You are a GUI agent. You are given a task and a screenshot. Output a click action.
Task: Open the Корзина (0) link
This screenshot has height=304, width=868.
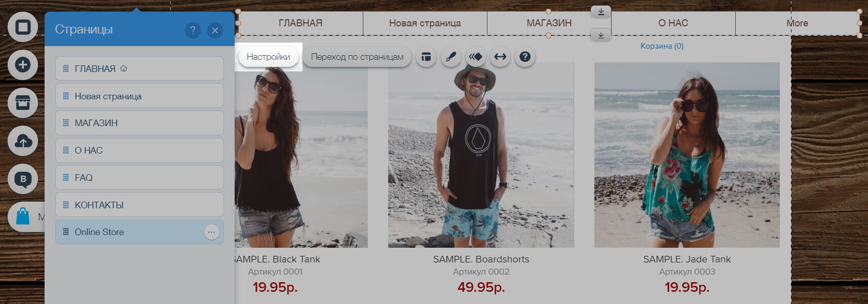coord(662,46)
